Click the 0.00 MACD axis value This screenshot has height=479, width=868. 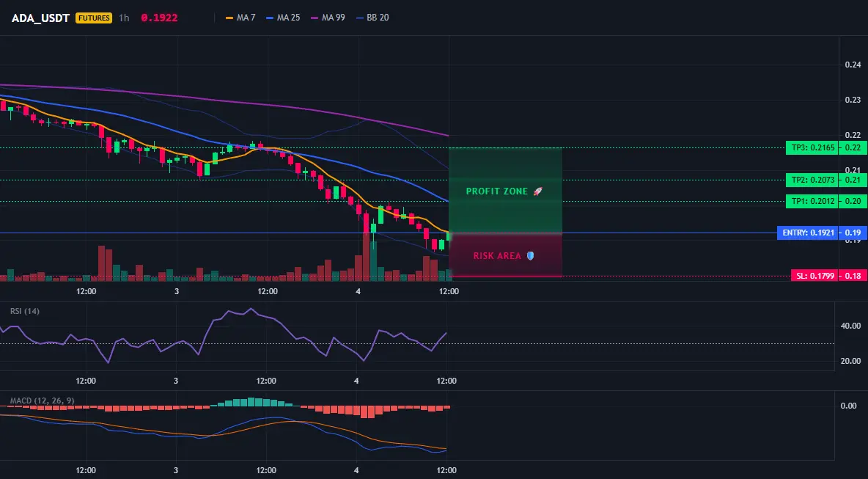849,406
